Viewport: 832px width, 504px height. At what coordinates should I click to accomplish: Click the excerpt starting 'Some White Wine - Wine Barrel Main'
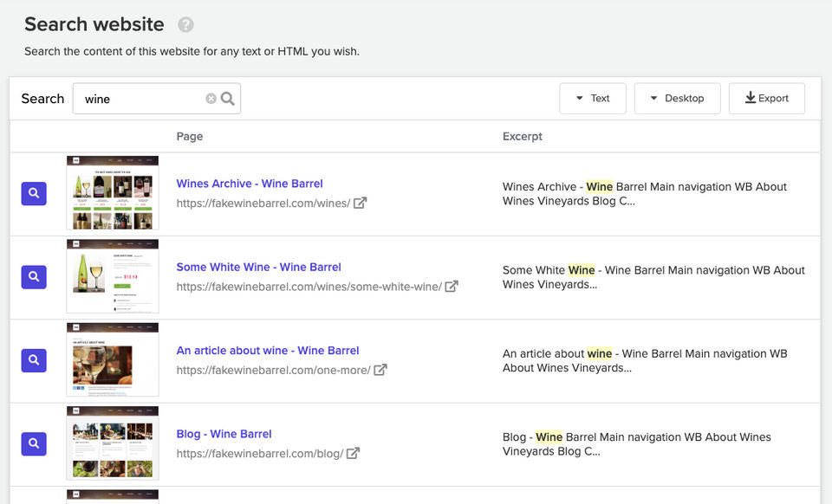pyautogui.click(x=653, y=277)
